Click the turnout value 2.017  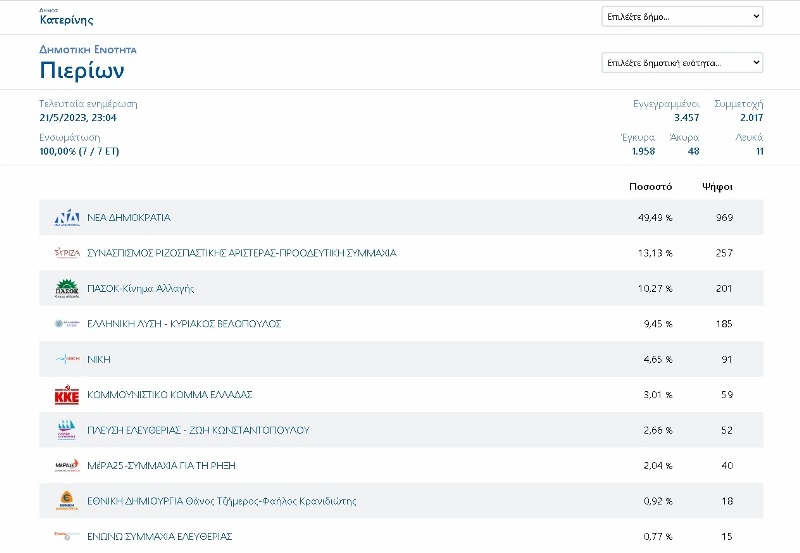(x=752, y=118)
